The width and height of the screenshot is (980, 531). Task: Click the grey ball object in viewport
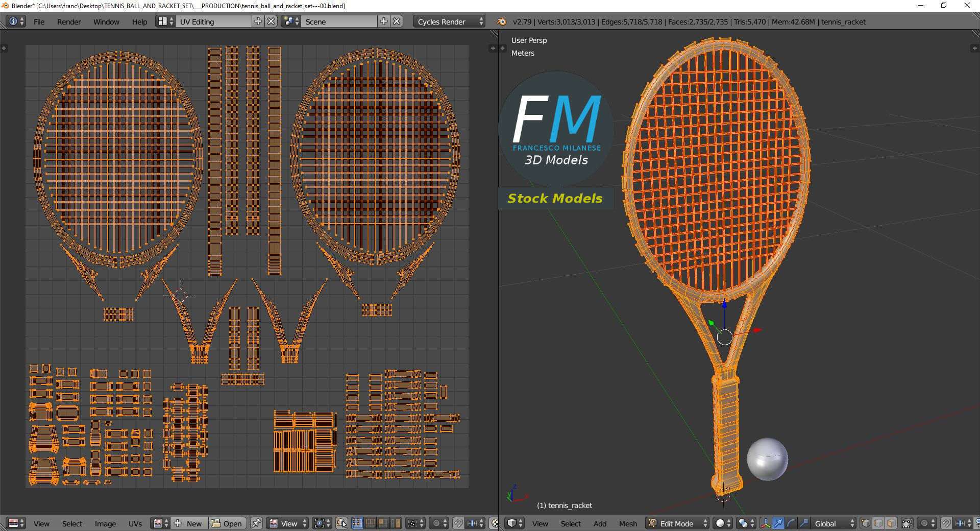[x=767, y=459]
